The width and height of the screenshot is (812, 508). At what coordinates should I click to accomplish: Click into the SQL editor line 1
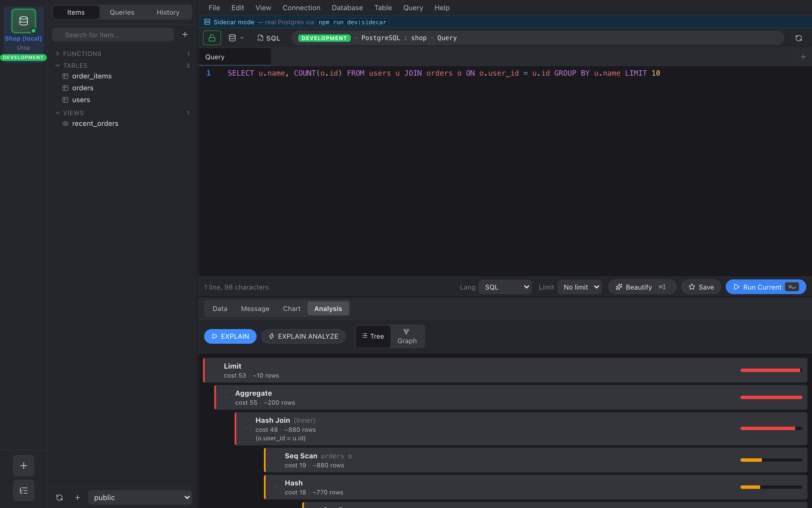tap(443, 73)
